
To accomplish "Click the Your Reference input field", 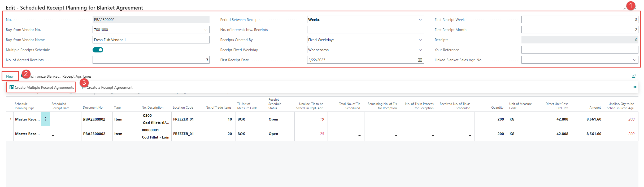I will tap(580, 50).
